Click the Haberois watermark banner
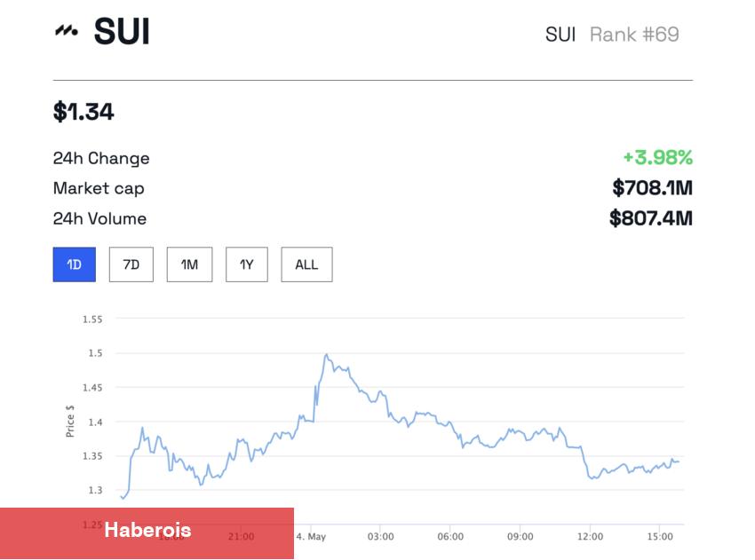This screenshot has width=755, height=560. click(147, 532)
